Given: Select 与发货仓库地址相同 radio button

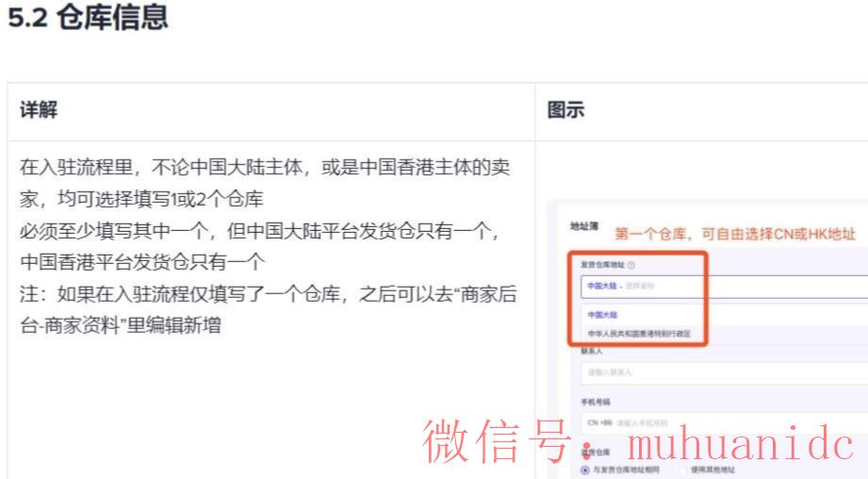Looking at the screenshot, I should (x=585, y=469).
